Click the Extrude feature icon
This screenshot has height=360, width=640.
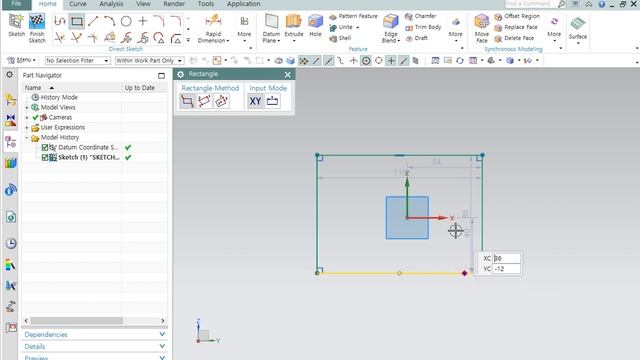pyautogui.click(x=293, y=21)
